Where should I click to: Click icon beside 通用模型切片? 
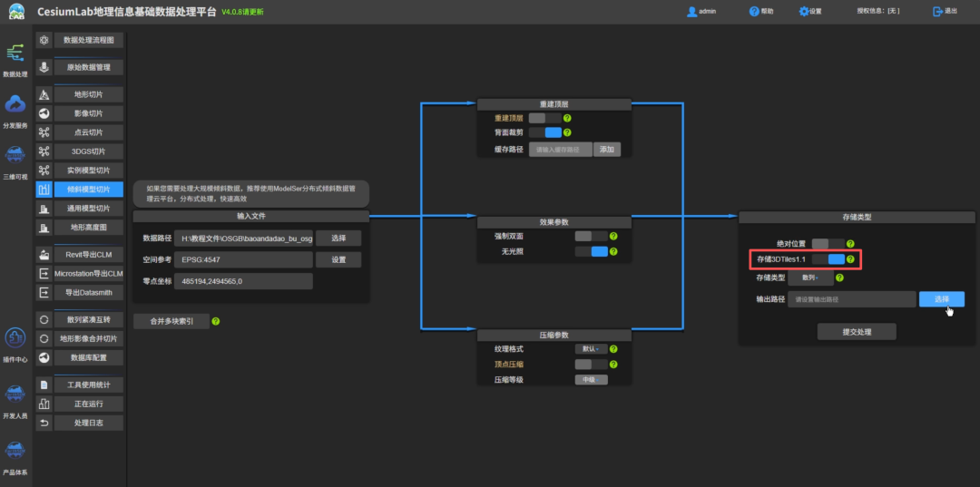(44, 208)
